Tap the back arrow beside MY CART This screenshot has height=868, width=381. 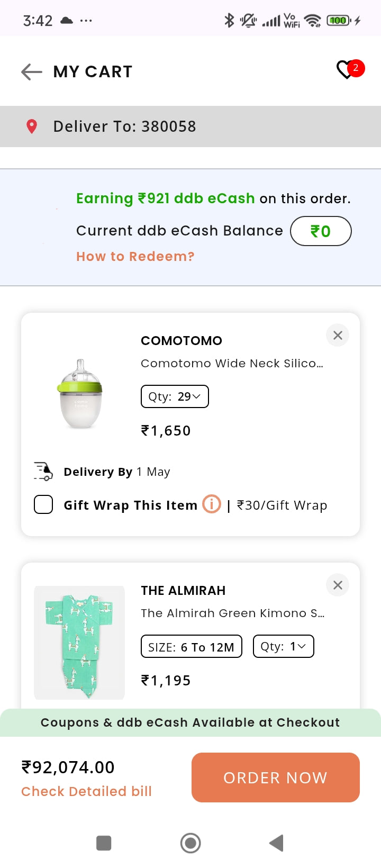click(x=32, y=71)
